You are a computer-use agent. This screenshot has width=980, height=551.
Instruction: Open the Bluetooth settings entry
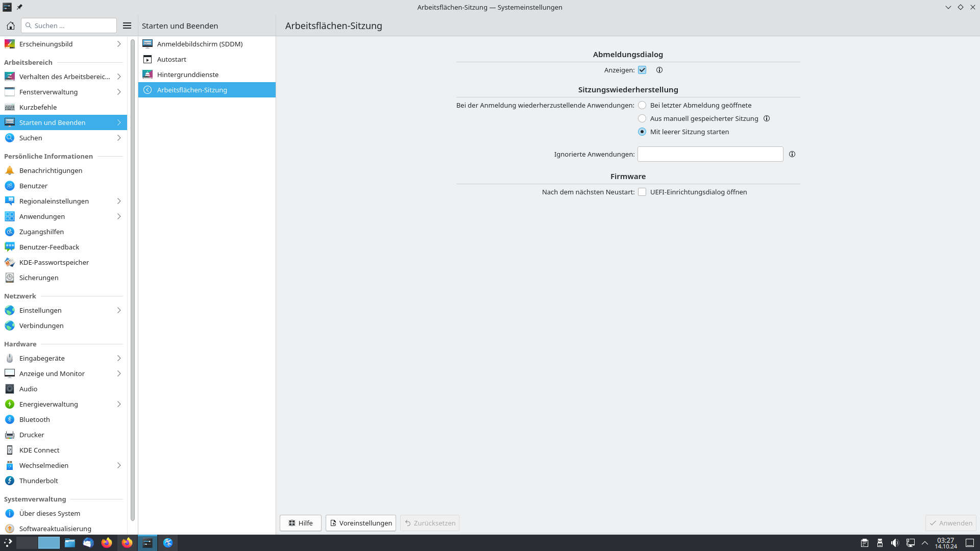click(x=35, y=419)
